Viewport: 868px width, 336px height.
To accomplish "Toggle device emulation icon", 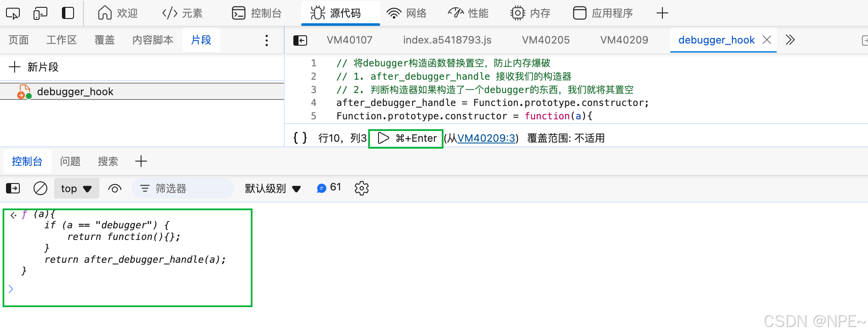I will [x=40, y=13].
